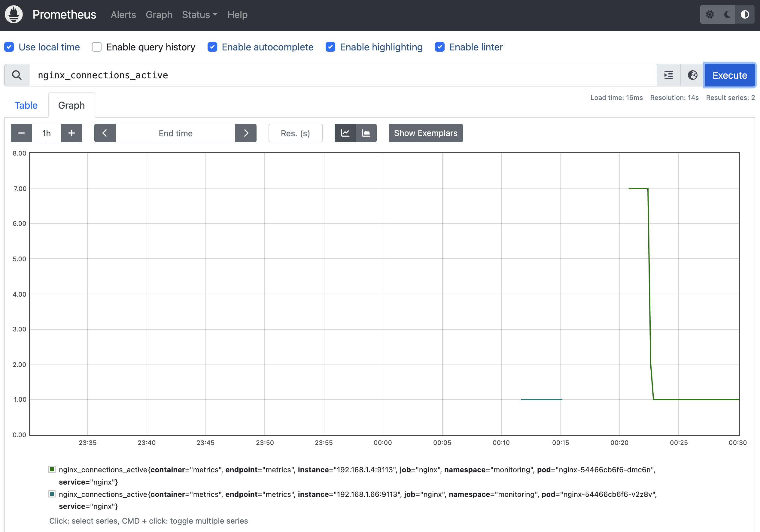760x532 pixels.
Task: Enable query history checkbox
Action: point(97,47)
